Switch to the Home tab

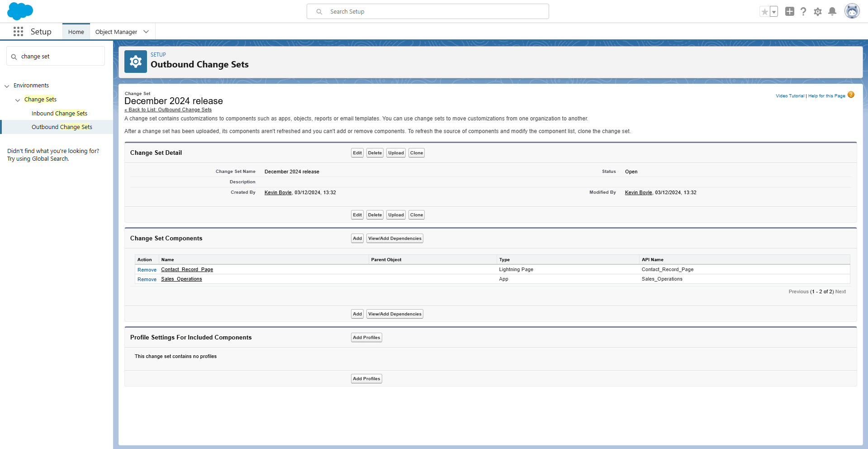point(76,32)
